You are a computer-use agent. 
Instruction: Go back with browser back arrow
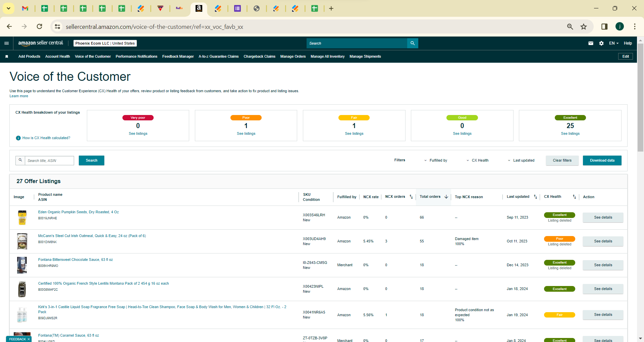coord(9,26)
